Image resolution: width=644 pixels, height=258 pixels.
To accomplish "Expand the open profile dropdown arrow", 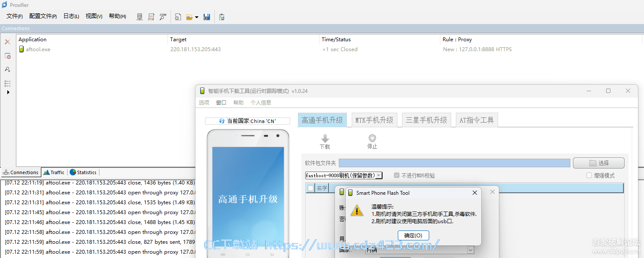I will coord(197,17).
